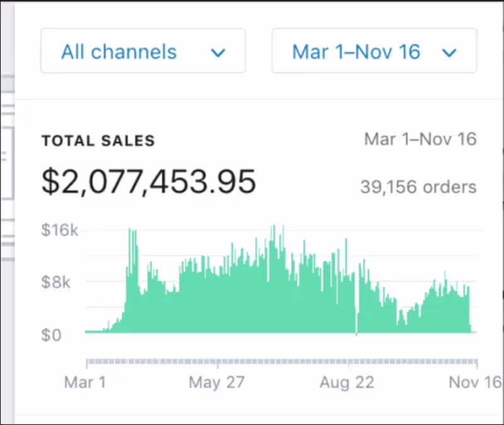Select the May 27 x-axis date label
This screenshot has width=504, height=425.
pyautogui.click(x=216, y=382)
